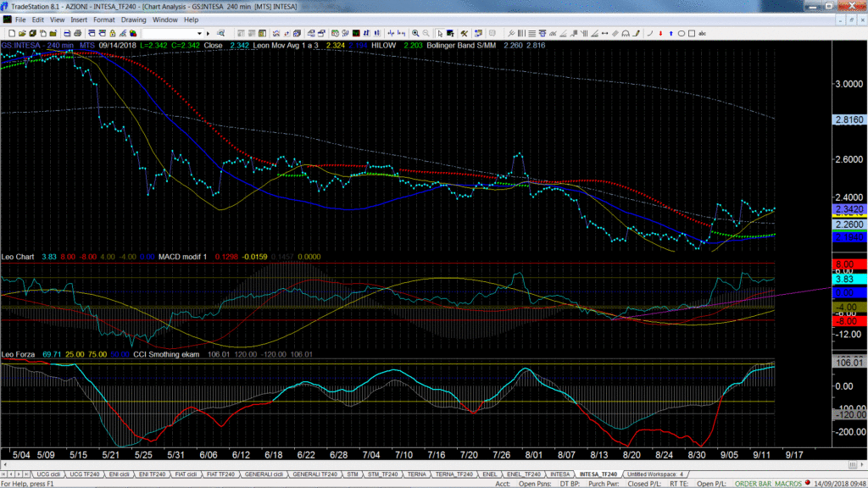Image resolution: width=868 pixels, height=488 pixels.
Task: Select the double-headed arrow drawing tool
Action: click(605, 34)
